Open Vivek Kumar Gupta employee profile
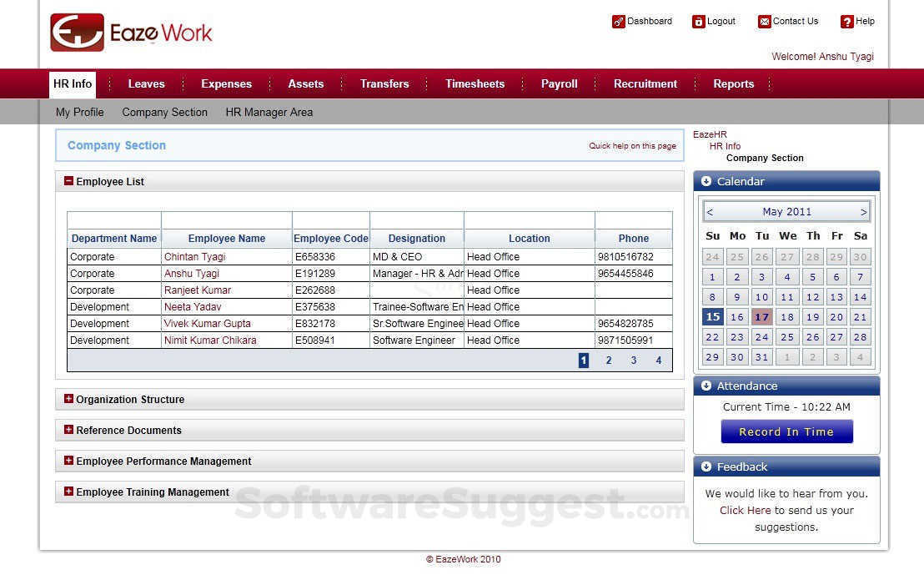924x585 pixels. click(x=208, y=323)
